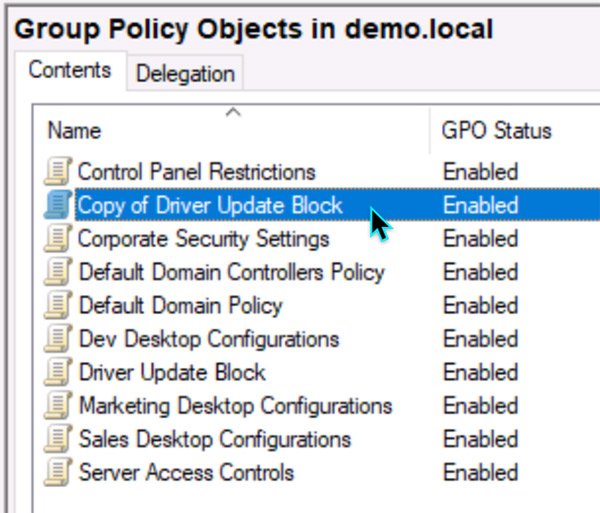Viewport: 600px width, 513px height.
Task: Click the Corporate Security Settings scroll icon
Action: tap(60, 239)
